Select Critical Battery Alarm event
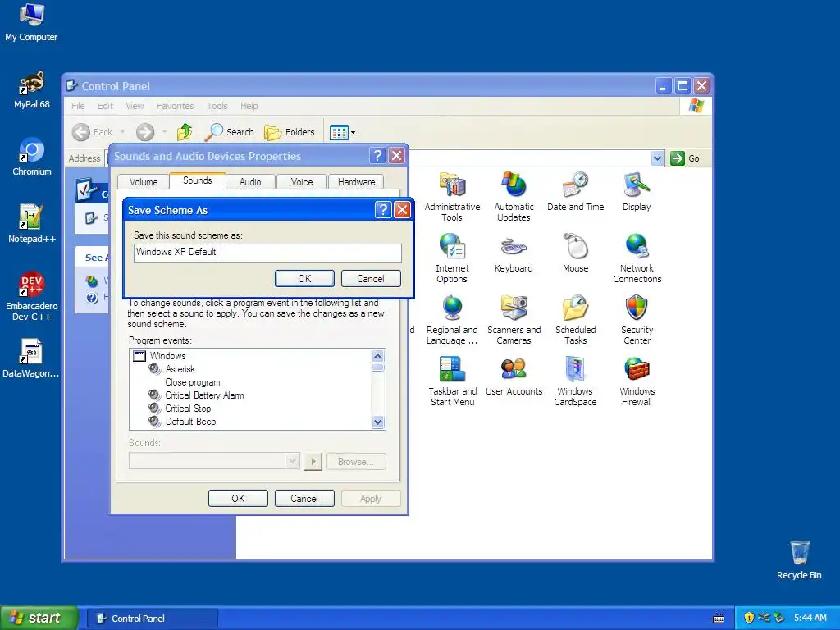The image size is (840, 630). [204, 395]
